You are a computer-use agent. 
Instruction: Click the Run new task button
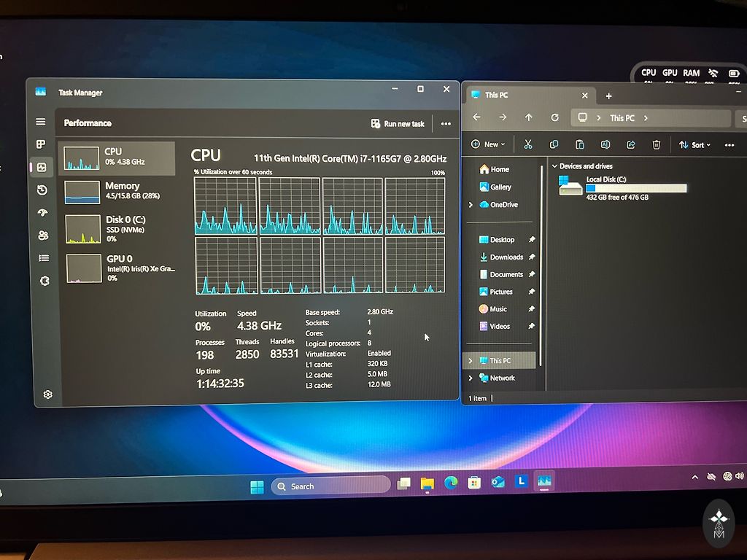pos(398,124)
